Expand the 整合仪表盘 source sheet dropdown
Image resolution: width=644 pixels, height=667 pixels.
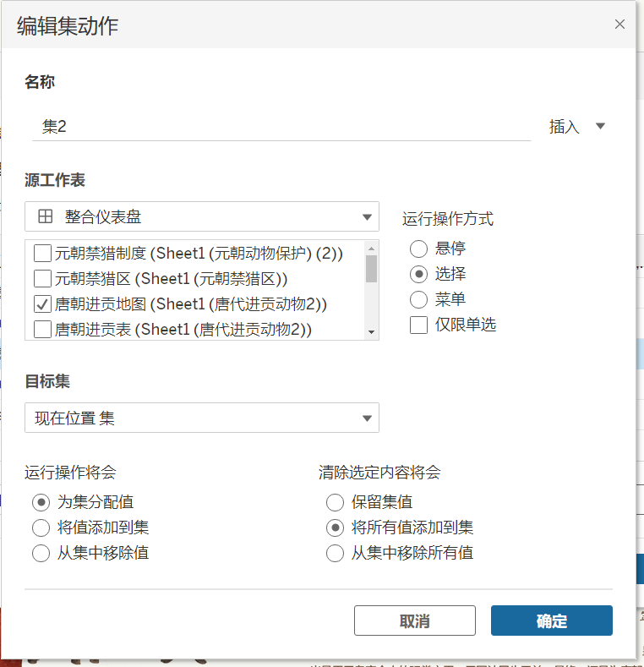(x=367, y=217)
